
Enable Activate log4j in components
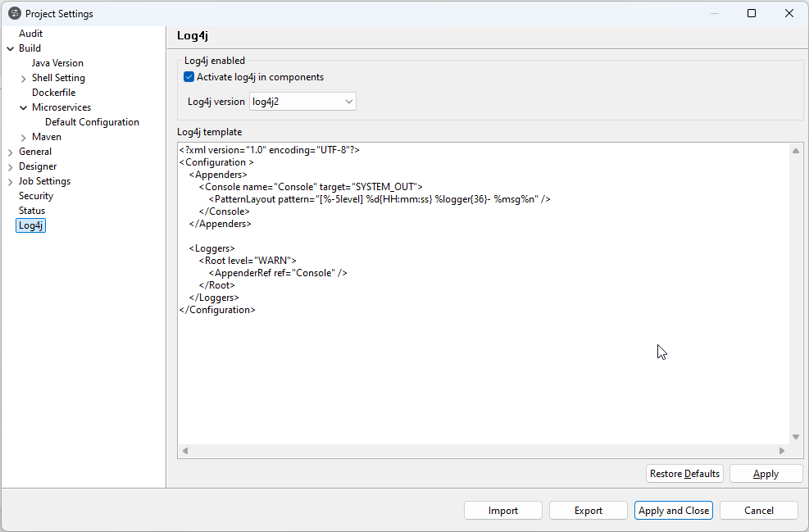[x=189, y=76]
